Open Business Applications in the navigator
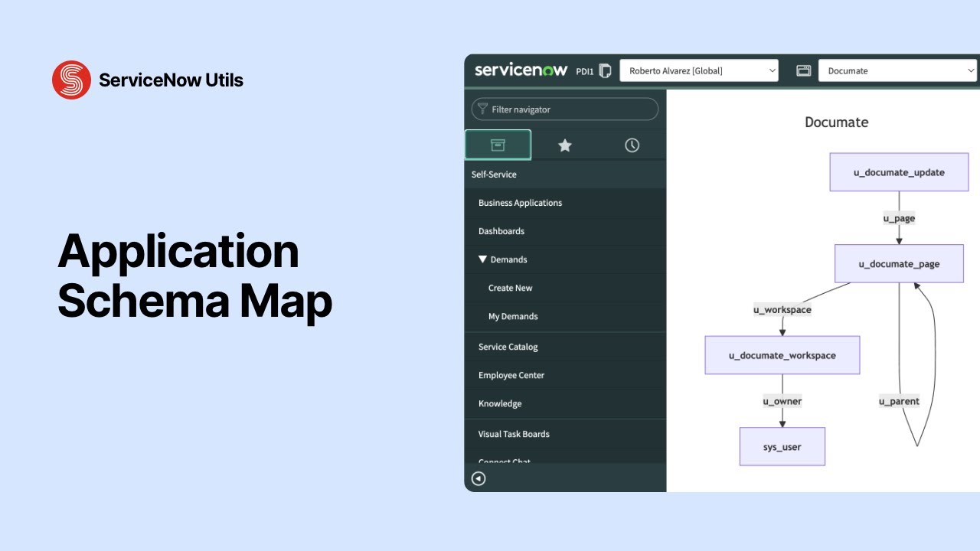The image size is (980, 551). (x=565, y=203)
